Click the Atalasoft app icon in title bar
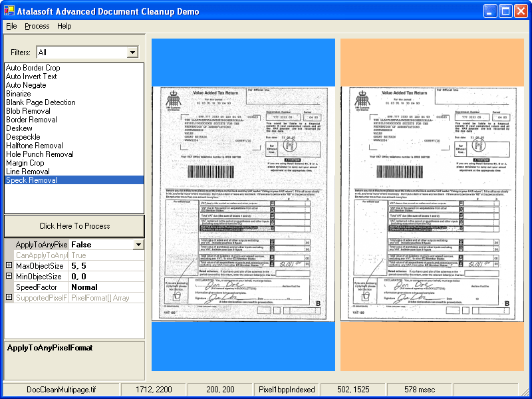 [10, 11]
